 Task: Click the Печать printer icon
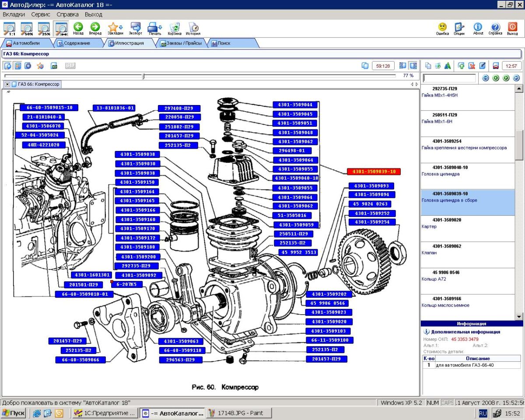pyautogui.click(x=153, y=28)
